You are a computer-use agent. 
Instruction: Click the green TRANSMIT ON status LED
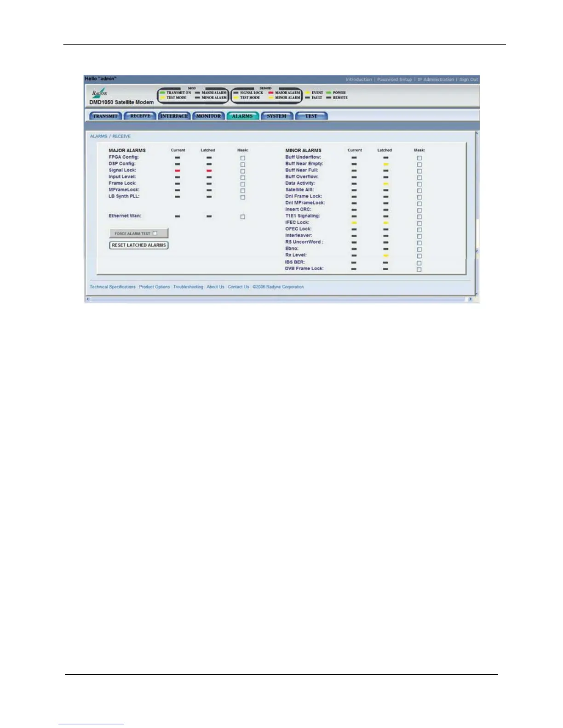162,93
